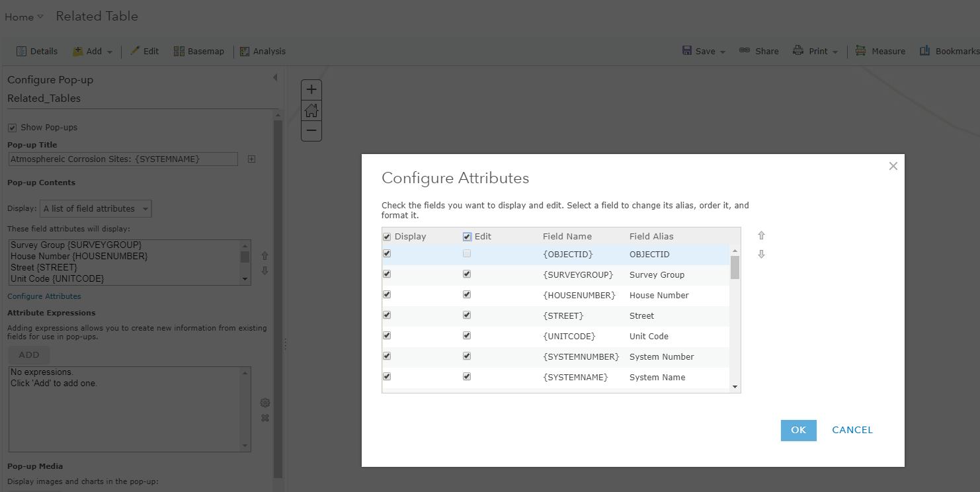Screen dimensions: 980x492
Task: Click OK in Configure Attributes dialog
Action: 799,430
